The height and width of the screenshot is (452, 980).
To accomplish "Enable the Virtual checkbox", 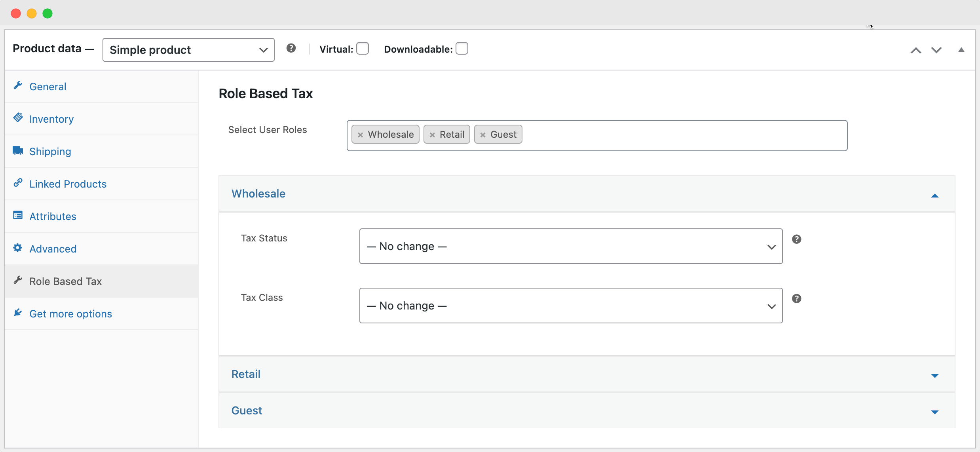I will click(363, 48).
